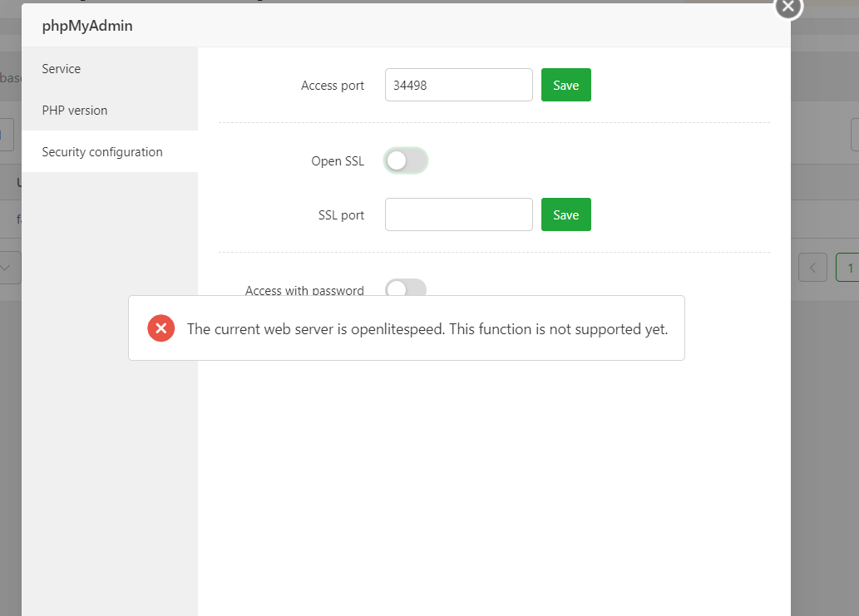The height and width of the screenshot is (616, 859).
Task: Close the phpMyAdmin dialog with X icon
Action: [x=788, y=7]
